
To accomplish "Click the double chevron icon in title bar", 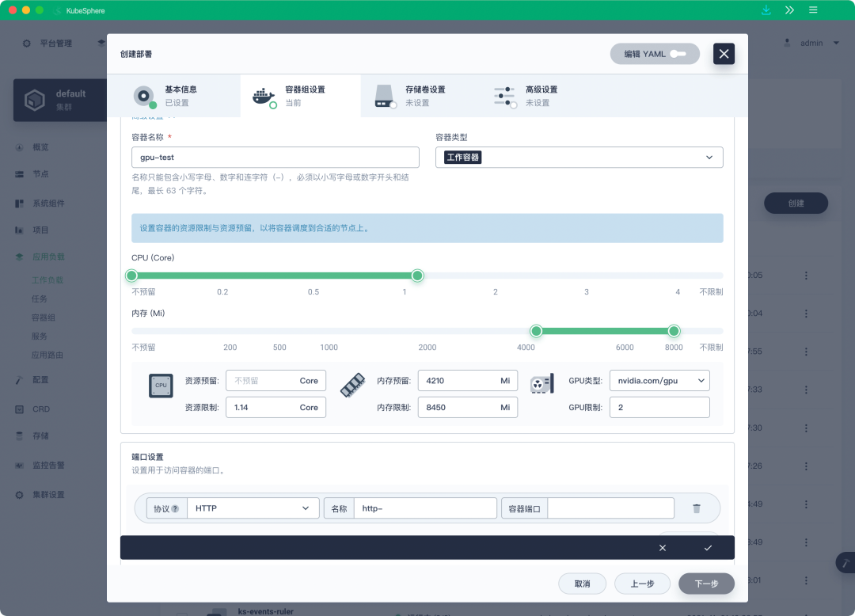I will tap(789, 10).
